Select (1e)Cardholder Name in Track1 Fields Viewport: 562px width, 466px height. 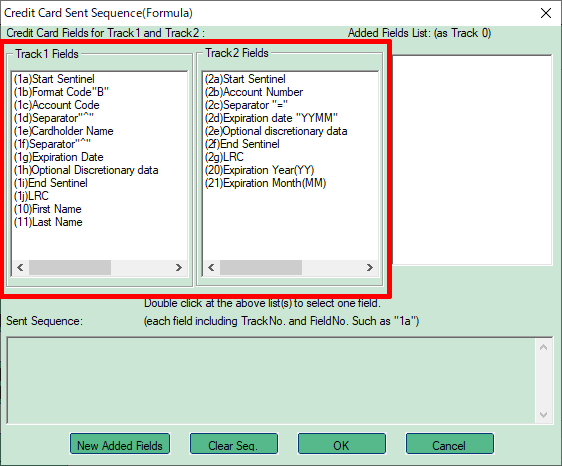[x=63, y=131]
